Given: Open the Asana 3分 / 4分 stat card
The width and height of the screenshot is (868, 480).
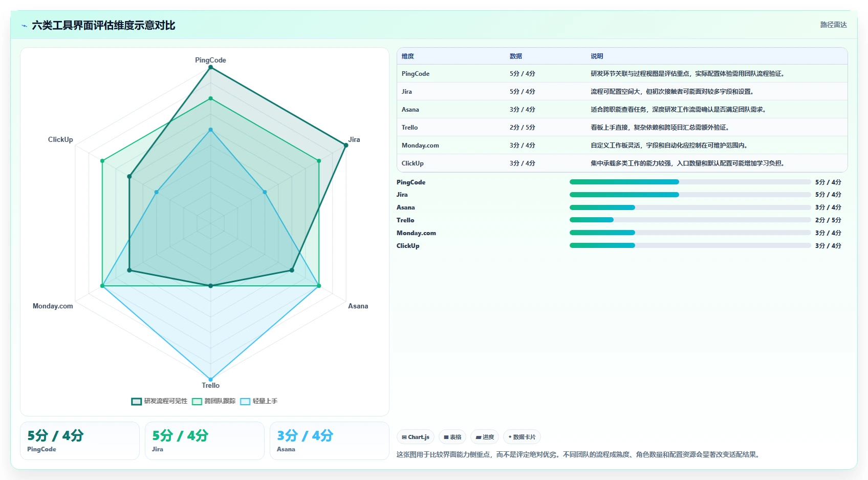Looking at the screenshot, I should click(x=330, y=441).
